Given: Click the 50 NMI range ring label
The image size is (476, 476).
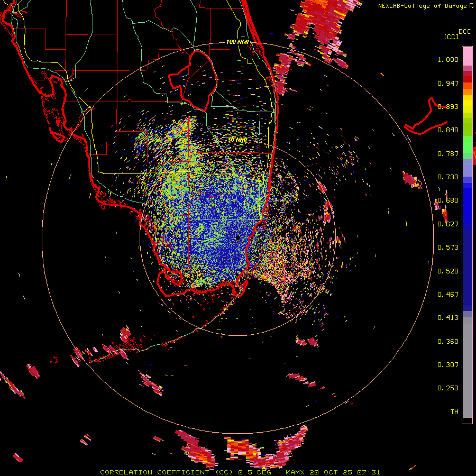Looking at the screenshot, I should 237,140.
